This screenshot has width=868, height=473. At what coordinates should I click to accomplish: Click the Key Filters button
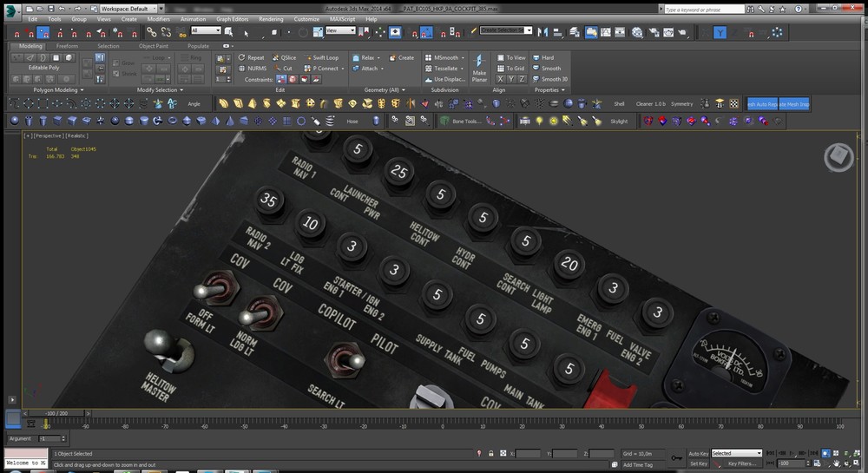(x=742, y=463)
